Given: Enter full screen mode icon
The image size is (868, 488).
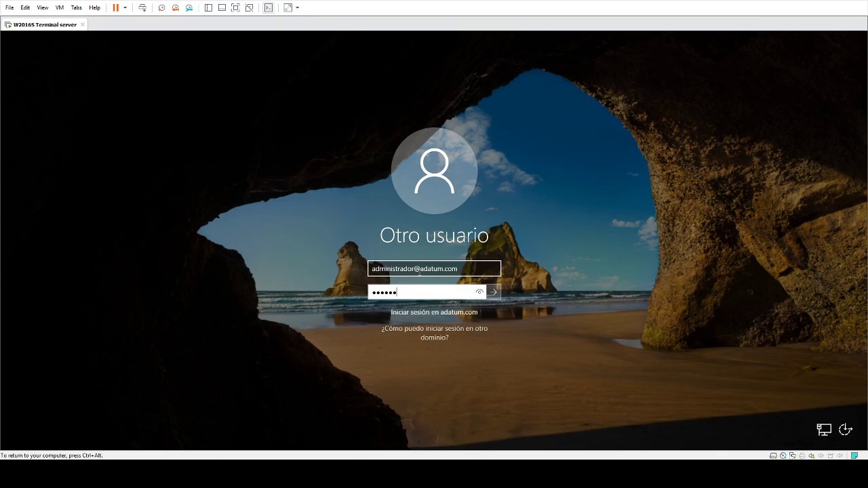Looking at the screenshot, I should (x=235, y=7).
